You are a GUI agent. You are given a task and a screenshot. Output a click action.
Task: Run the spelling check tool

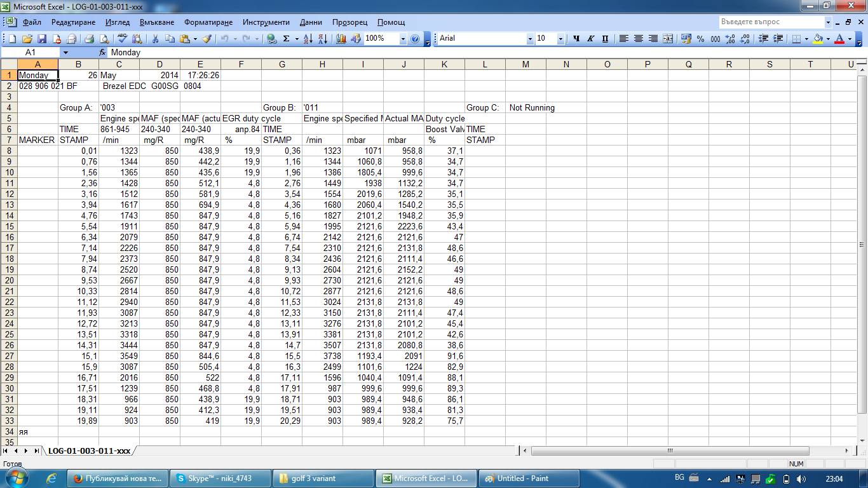(x=122, y=39)
